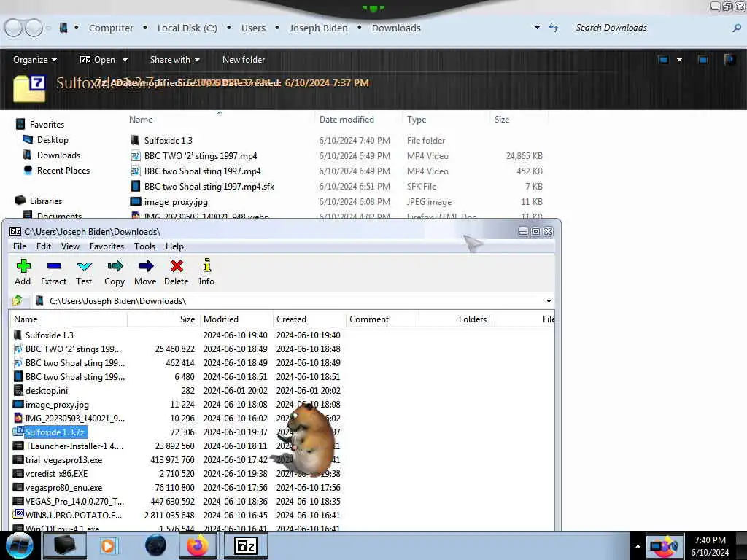The image size is (747, 560).
Task: Click Joseph Biden in Explorer breadcrumb
Action: pyautogui.click(x=318, y=28)
